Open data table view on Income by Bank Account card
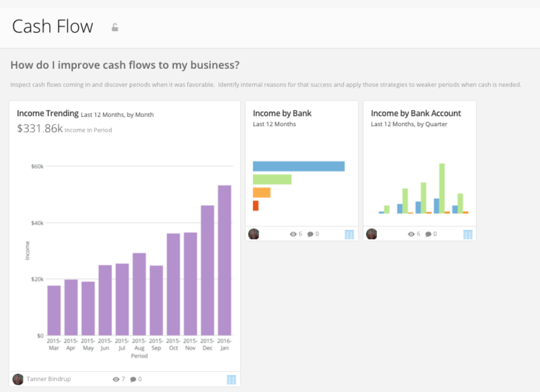Viewport: 540px width, 392px height. (x=467, y=234)
